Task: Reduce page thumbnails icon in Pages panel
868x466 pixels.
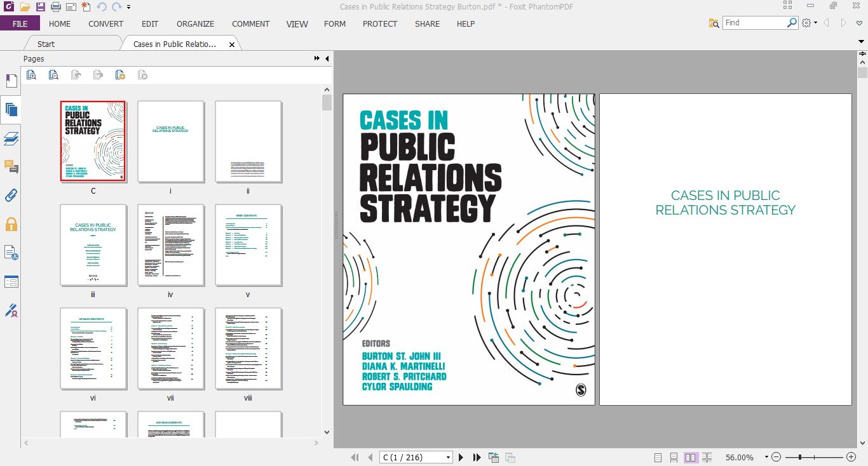Action: (x=53, y=75)
